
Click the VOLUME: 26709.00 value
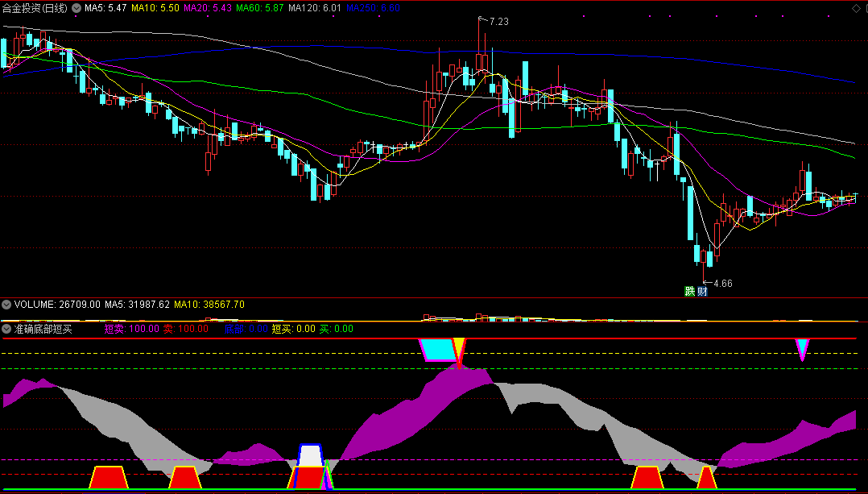point(58,304)
